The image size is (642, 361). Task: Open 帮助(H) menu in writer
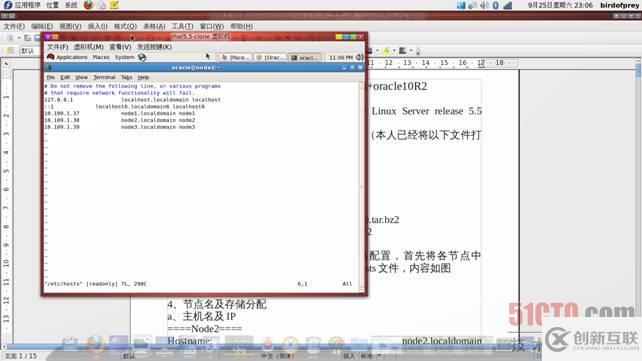click(x=242, y=26)
